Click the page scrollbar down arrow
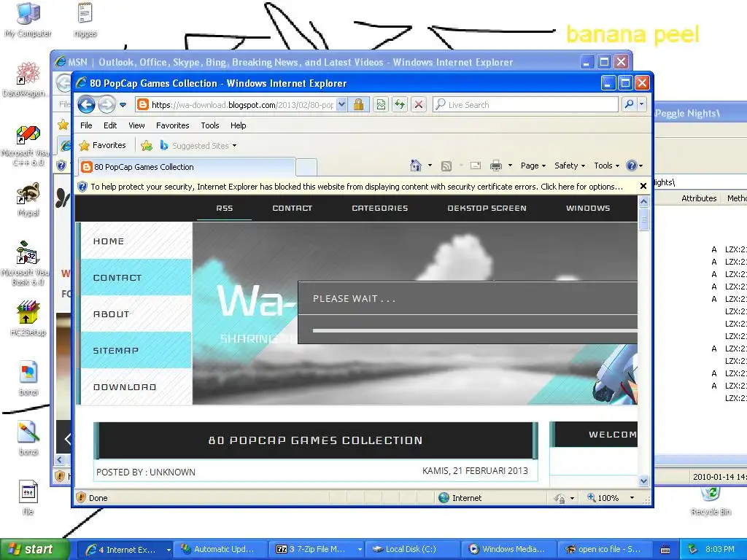Image resolution: width=747 pixels, height=560 pixels. coord(643,481)
